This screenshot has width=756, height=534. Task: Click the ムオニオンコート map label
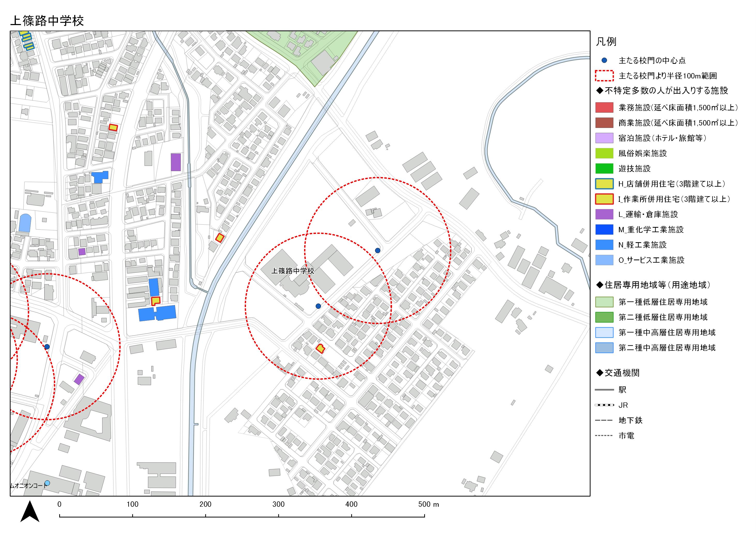point(29,486)
